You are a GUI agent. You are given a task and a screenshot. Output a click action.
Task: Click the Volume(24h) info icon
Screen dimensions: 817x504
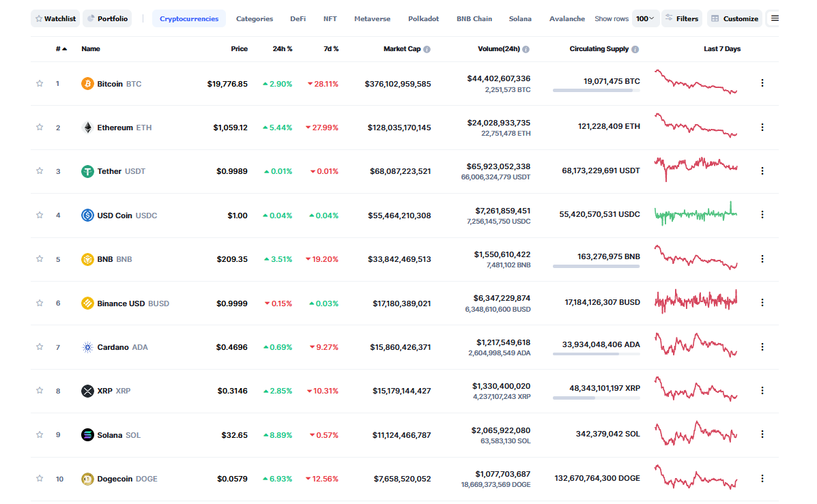[x=526, y=49]
